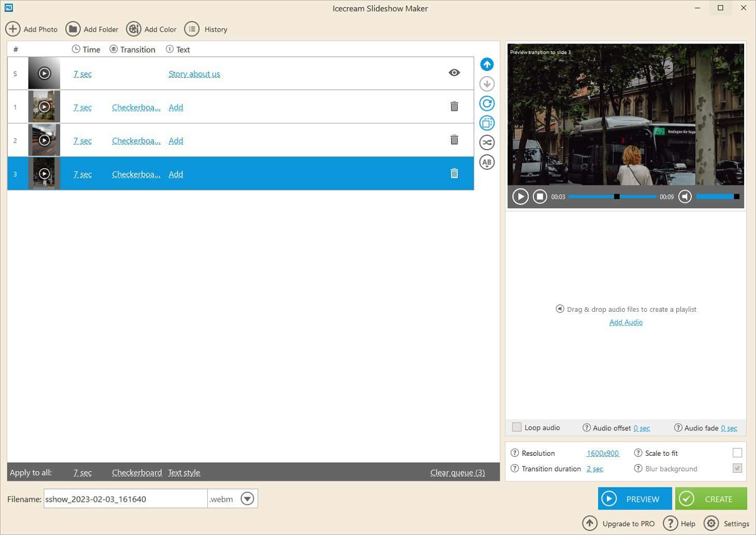
Task: Open the .webm file format dropdown
Action: click(x=248, y=499)
